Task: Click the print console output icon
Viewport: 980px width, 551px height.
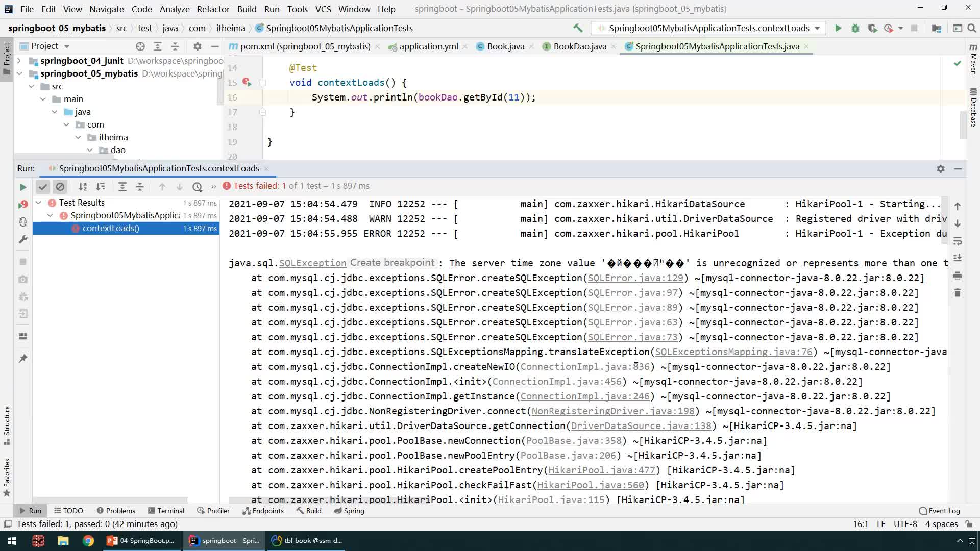Action: [958, 276]
